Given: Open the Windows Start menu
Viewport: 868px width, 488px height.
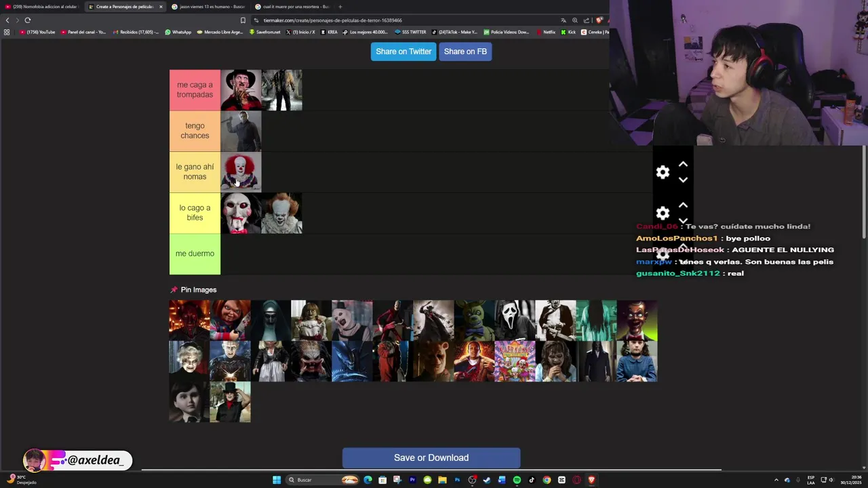Looking at the screenshot, I should tap(277, 480).
